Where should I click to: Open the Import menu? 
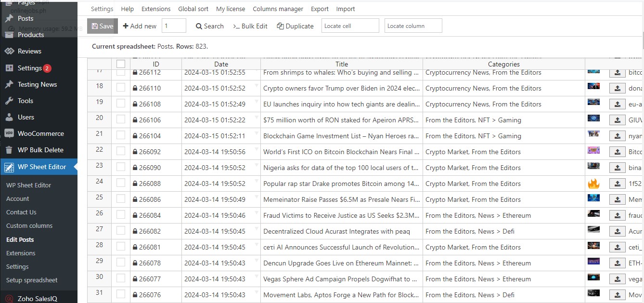346,9
